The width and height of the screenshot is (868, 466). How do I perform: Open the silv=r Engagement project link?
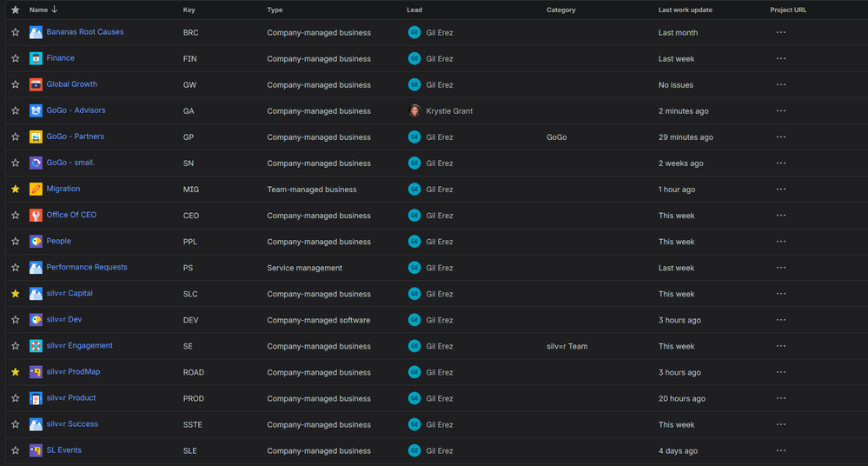79,345
